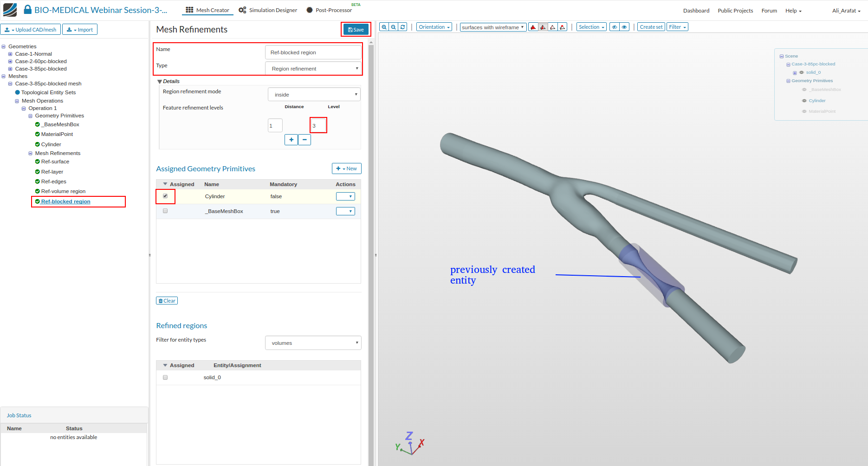
Task: Click the green check icon beside Ref-volume region
Action: pos(38,191)
